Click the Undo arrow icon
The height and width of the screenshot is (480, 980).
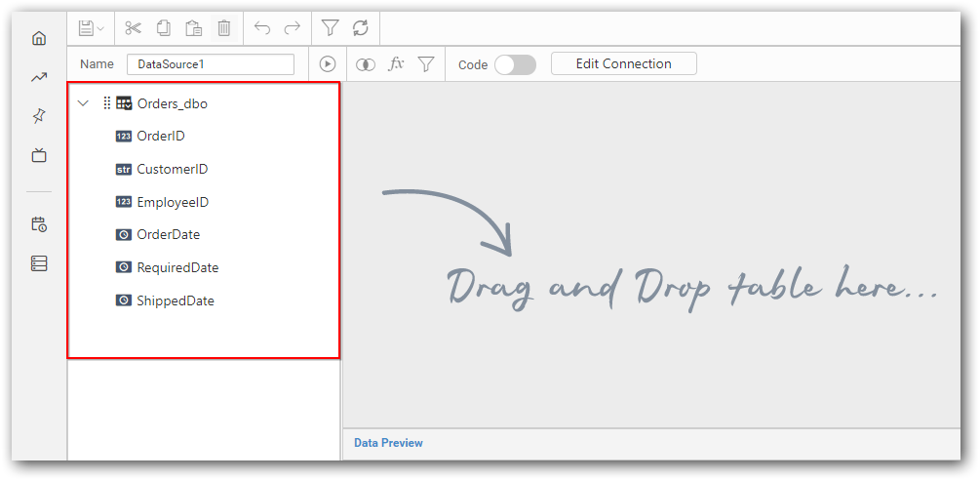pos(262,27)
